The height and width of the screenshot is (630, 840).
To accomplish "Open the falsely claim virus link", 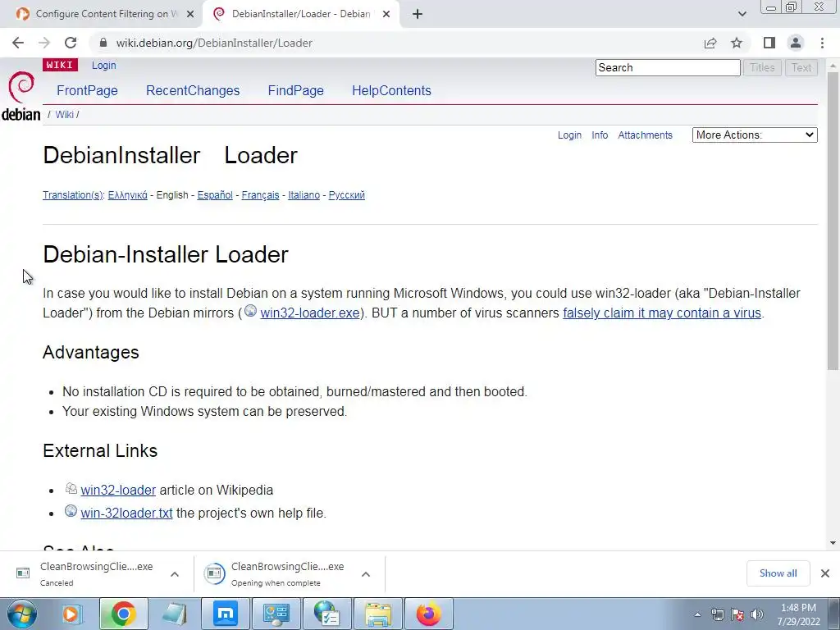I will point(662,313).
